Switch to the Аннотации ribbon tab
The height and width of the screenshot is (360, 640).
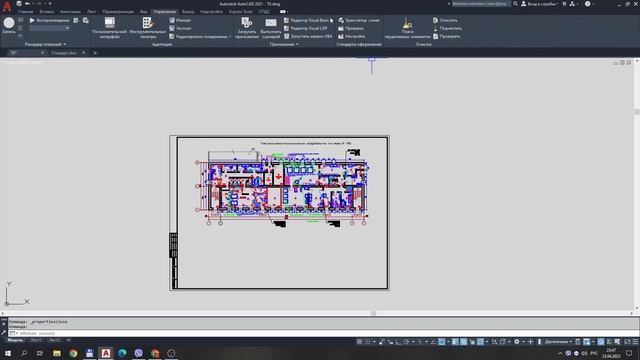(70, 12)
